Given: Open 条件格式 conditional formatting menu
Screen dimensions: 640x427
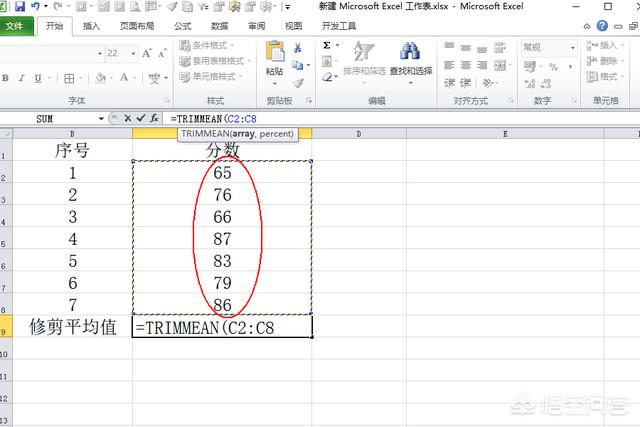Looking at the screenshot, I should point(207,45).
